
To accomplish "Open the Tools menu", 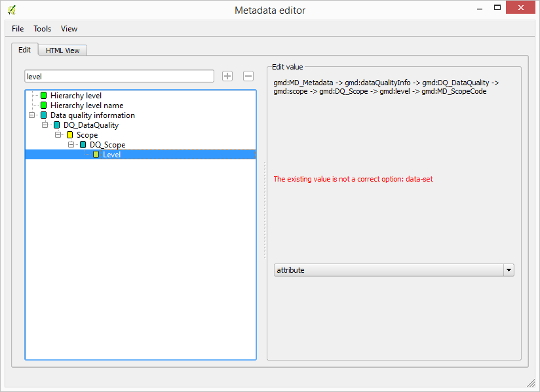I will click(x=42, y=28).
